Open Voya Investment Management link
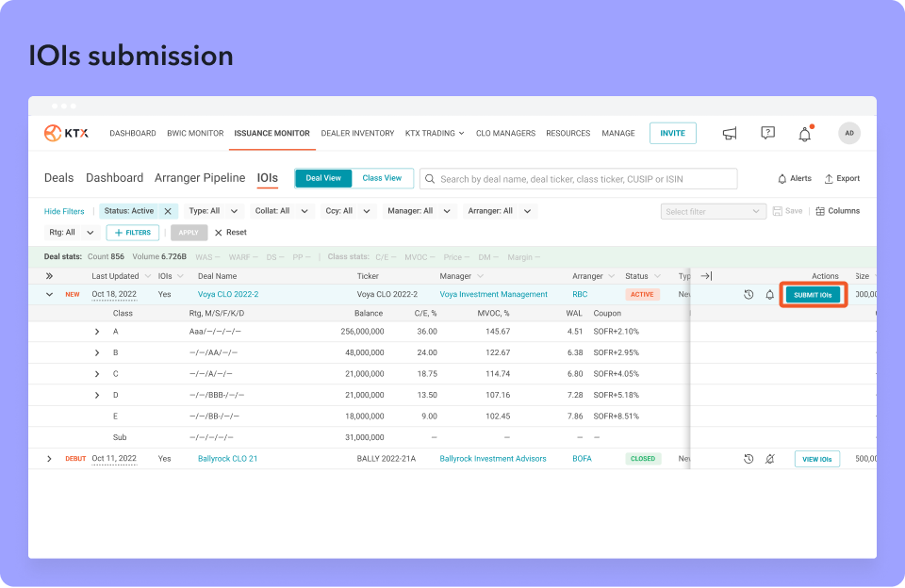 pos(493,294)
